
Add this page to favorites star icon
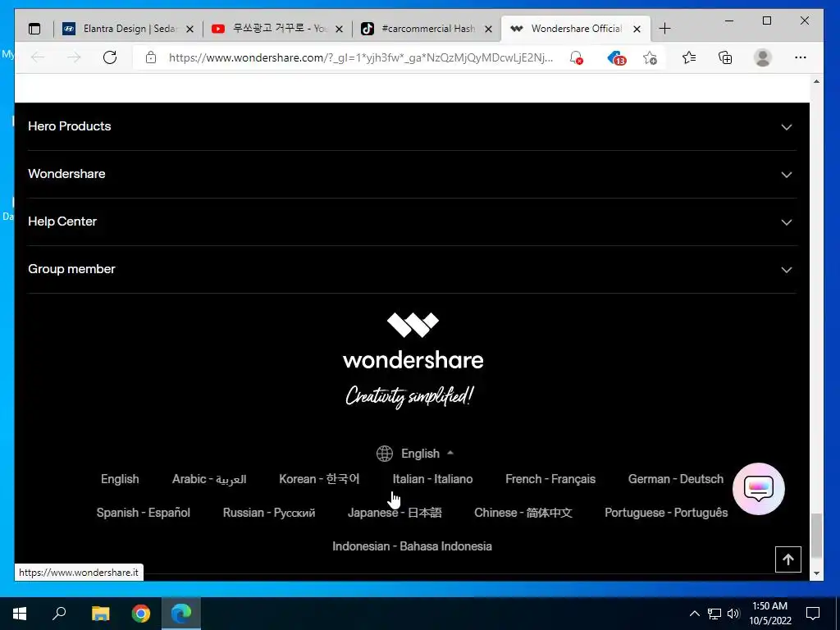click(650, 57)
